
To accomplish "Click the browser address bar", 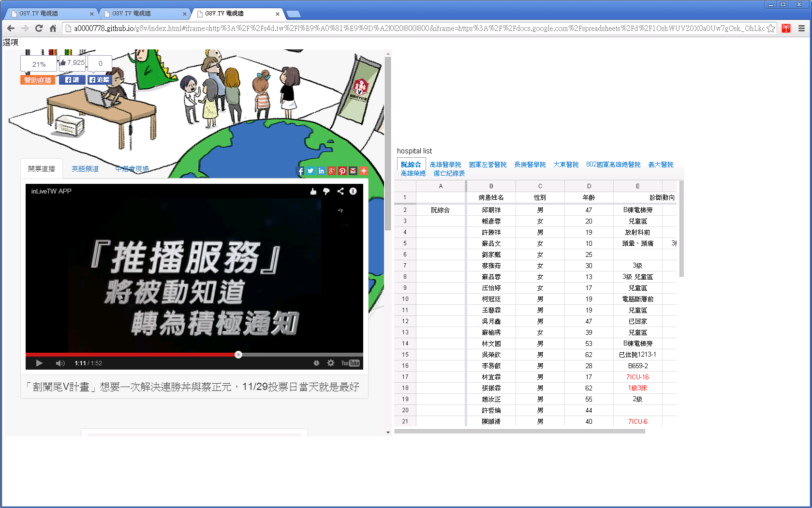I will point(416,28).
